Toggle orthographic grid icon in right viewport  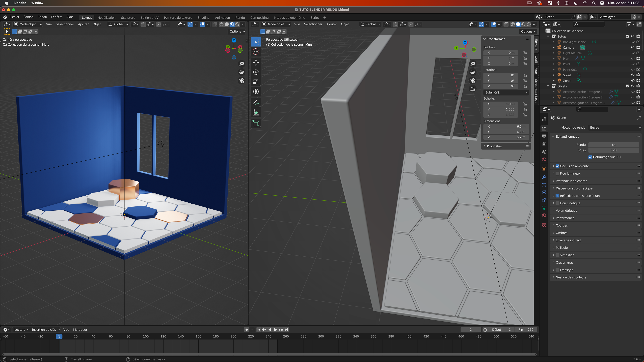click(x=472, y=89)
